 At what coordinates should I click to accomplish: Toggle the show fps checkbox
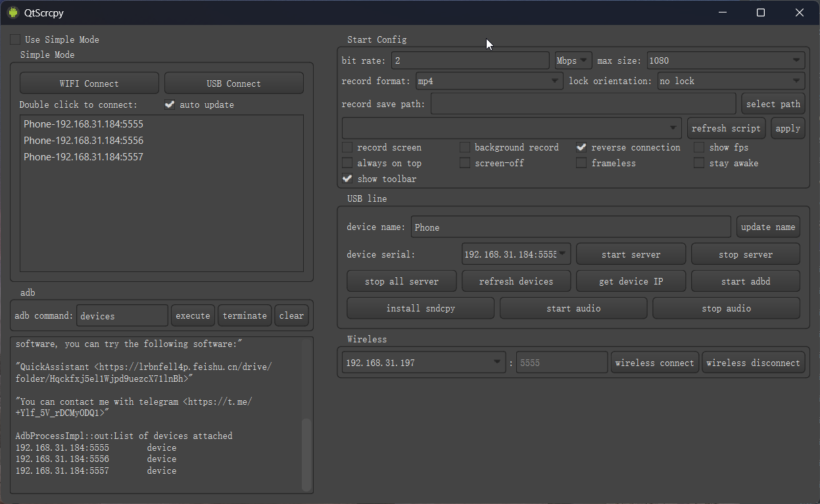point(699,147)
